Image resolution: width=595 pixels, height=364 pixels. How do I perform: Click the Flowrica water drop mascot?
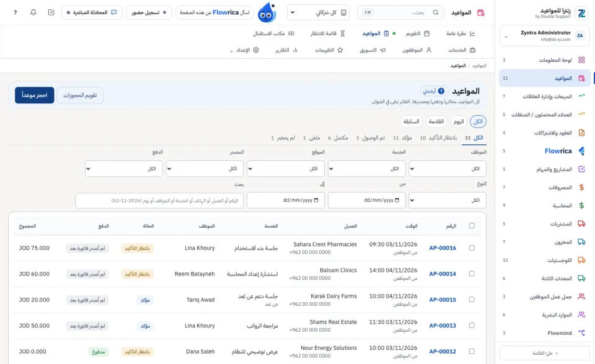point(267,12)
